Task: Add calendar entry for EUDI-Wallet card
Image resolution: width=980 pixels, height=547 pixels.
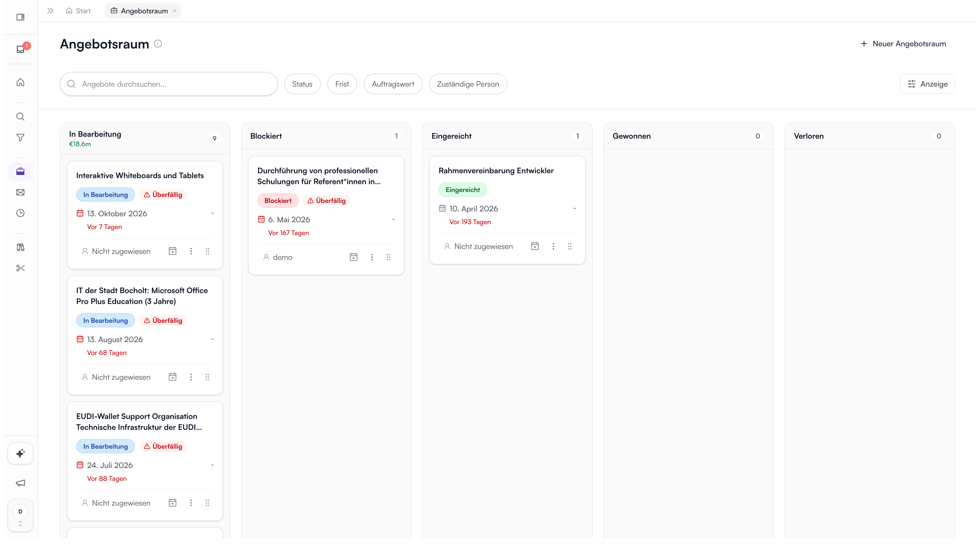Action: (x=172, y=503)
